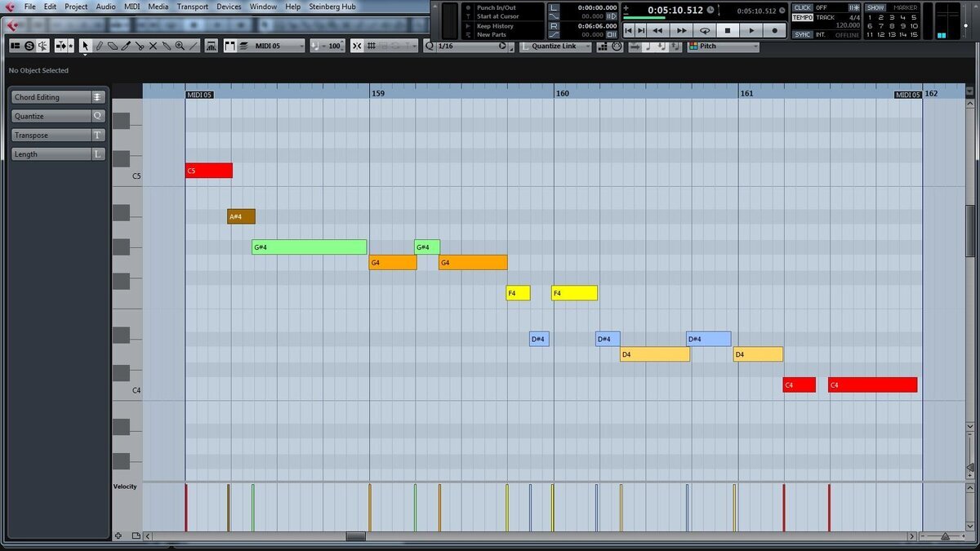The image size is (980, 551).
Task: Click the T icon beside Transpose
Action: click(x=98, y=135)
